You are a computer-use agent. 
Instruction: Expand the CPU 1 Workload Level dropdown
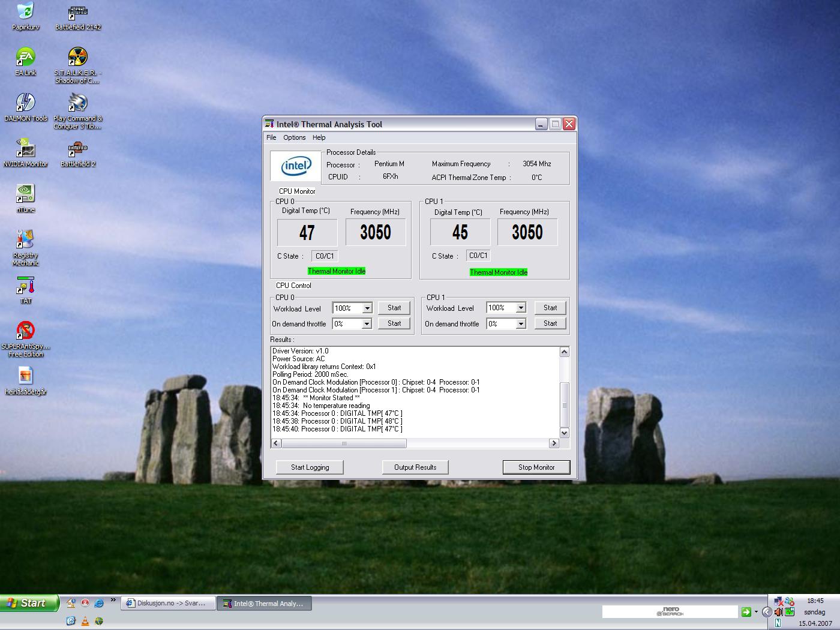coord(521,308)
